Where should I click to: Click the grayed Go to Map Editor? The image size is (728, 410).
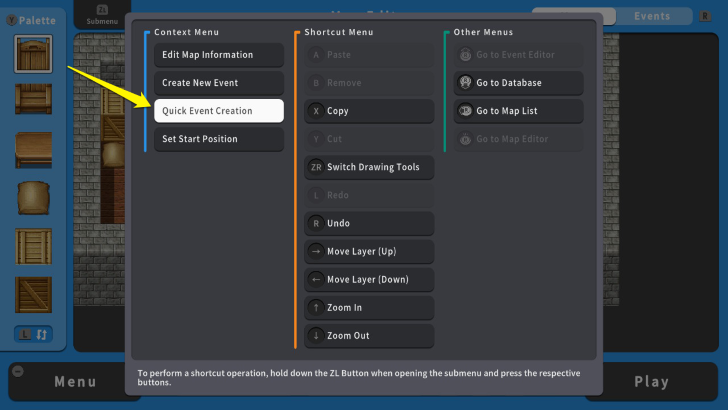click(518, 139)
